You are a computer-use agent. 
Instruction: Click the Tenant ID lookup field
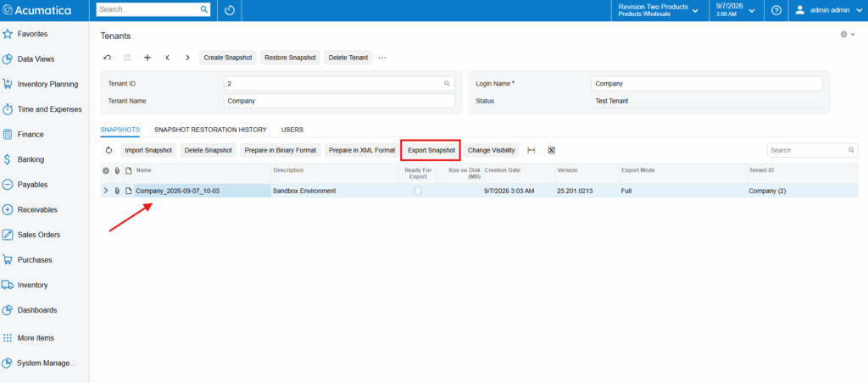tap(339, 84)
